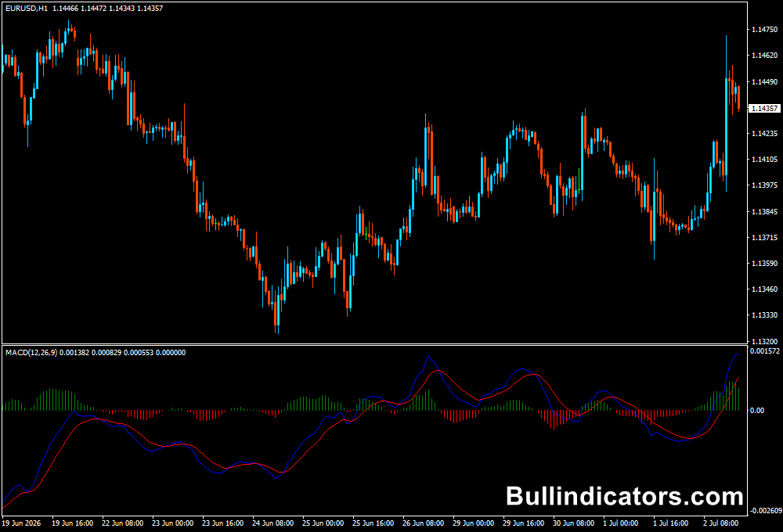Click the 26 Jun 08:00 time label
Image resolution: width=783 pixels, height=532 pixels.
[x=423, y=523]
